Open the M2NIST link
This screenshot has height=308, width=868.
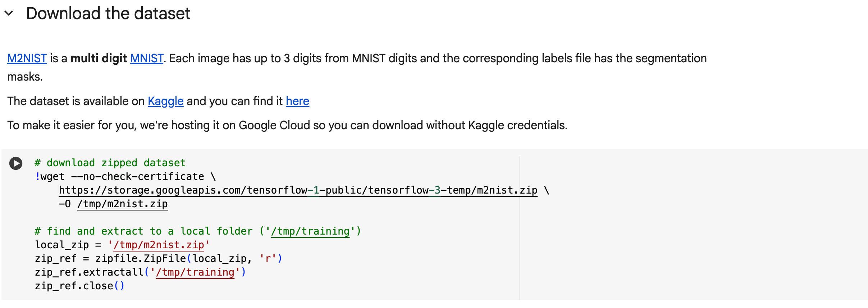27,58
